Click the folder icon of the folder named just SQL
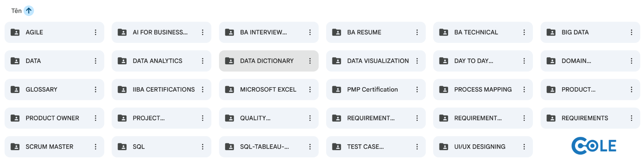This screenshot has width=644, height=161. pos(122,147)
